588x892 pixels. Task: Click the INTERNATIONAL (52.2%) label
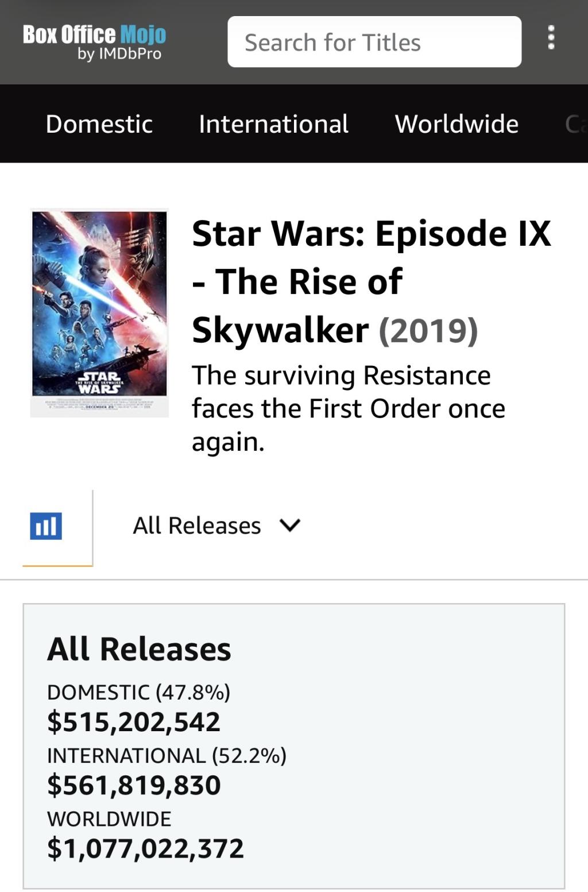(x=167, y=756)
